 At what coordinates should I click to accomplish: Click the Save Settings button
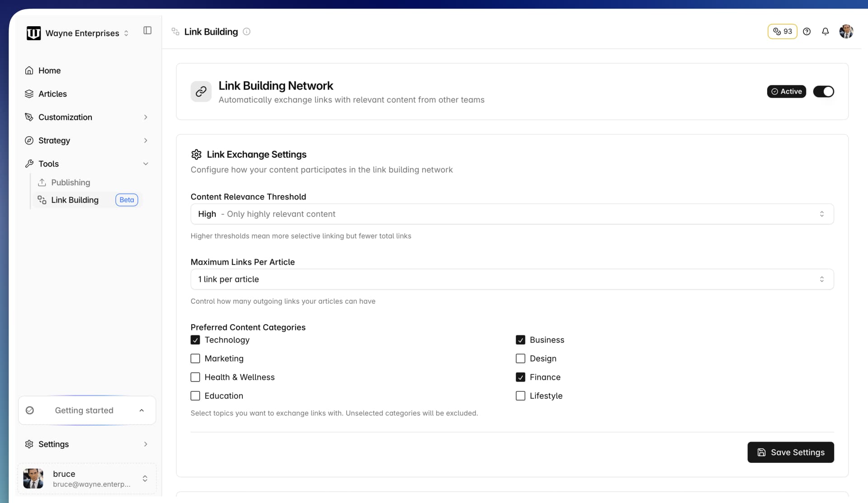791,452
